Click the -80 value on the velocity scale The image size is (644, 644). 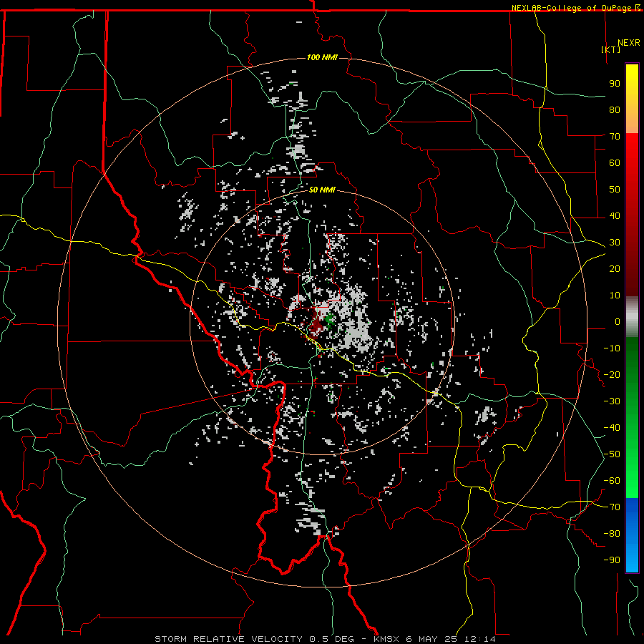point(612,534)
